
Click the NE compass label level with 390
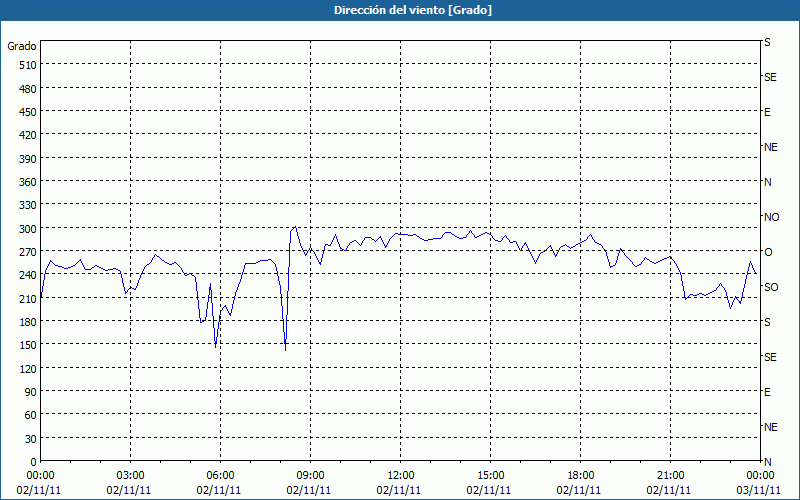click(x=771, y=147)
